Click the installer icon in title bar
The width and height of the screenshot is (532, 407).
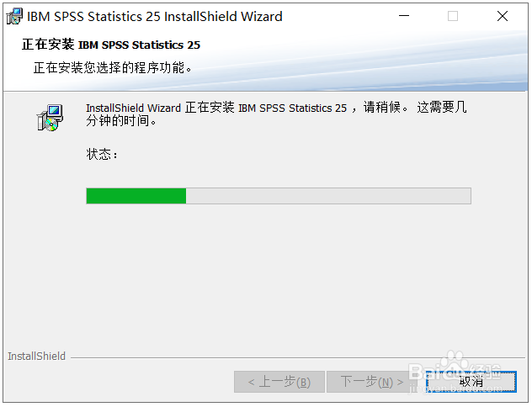coord(14,16)
